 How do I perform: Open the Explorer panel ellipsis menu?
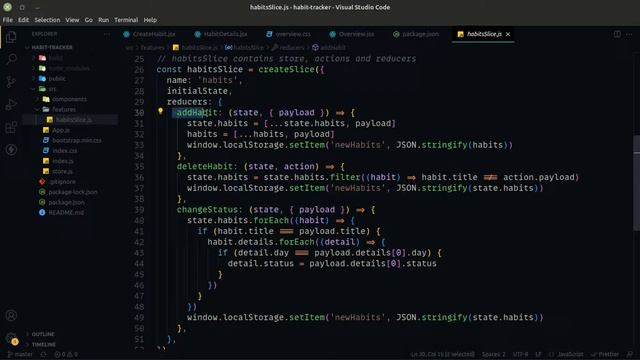pyautogui.click(x=107, y=34)
